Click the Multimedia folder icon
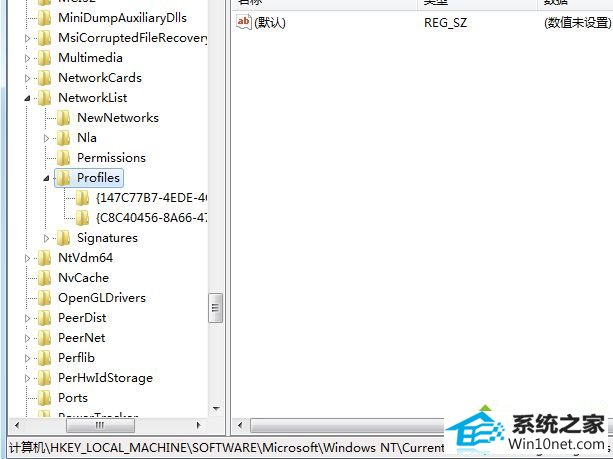This screenshot has height=459, width=613. (x=44, y=58)
